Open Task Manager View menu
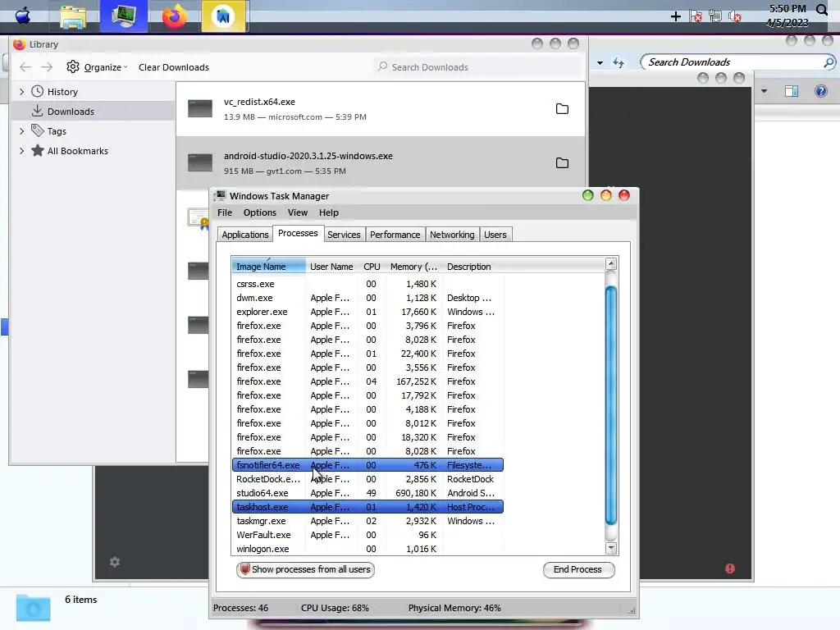Screen dimensions: 840x630 (297, 212)
